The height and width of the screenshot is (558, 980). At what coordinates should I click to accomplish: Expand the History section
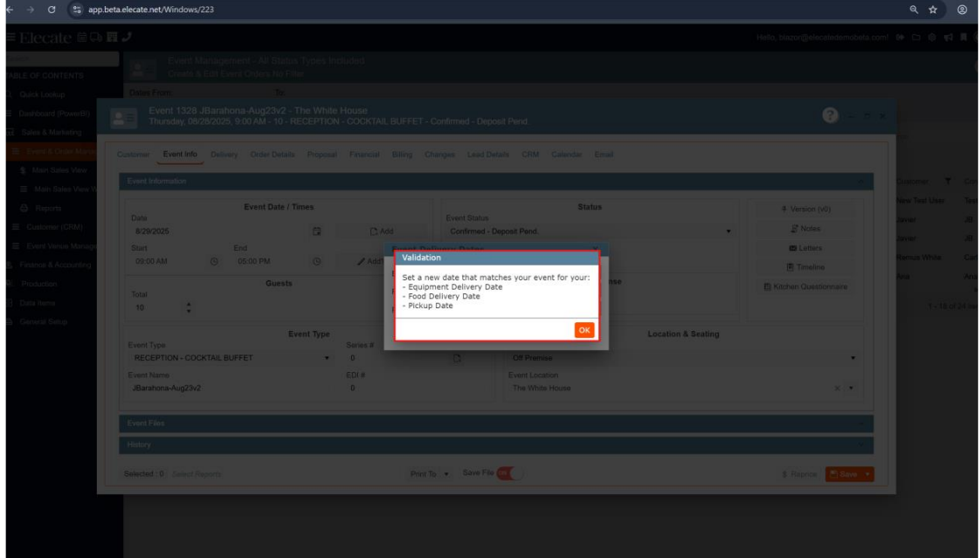(860, 444)
